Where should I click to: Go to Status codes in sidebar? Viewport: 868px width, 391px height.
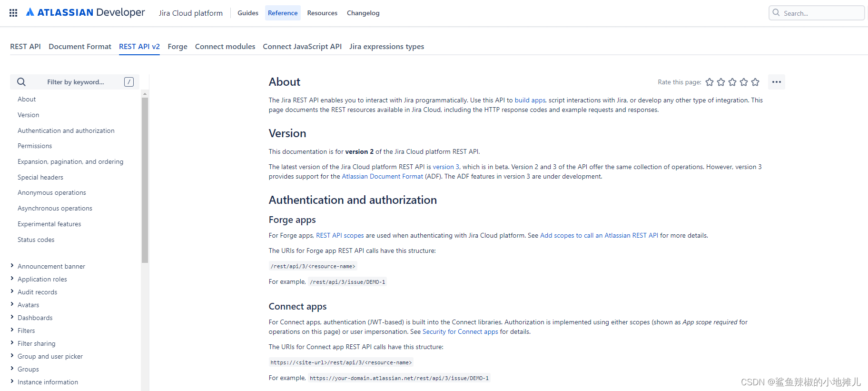click(36, 240)
